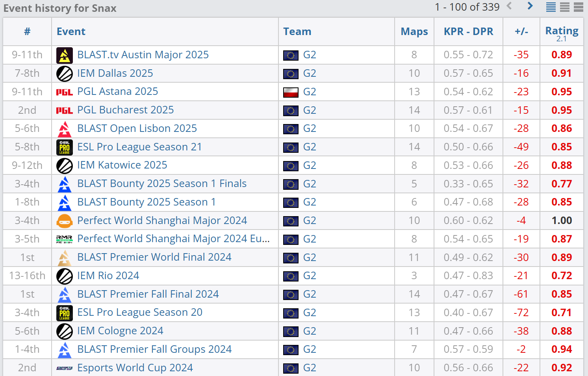Click 'Event history for Snax' heading
The height and width of the screenshot is (376, 588).
point(60,8)
